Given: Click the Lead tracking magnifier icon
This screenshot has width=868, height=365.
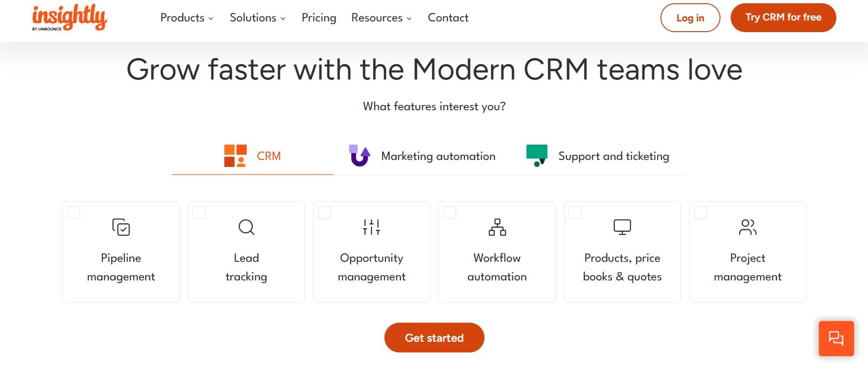Looking at the screenshot, I should click(246, 227).
